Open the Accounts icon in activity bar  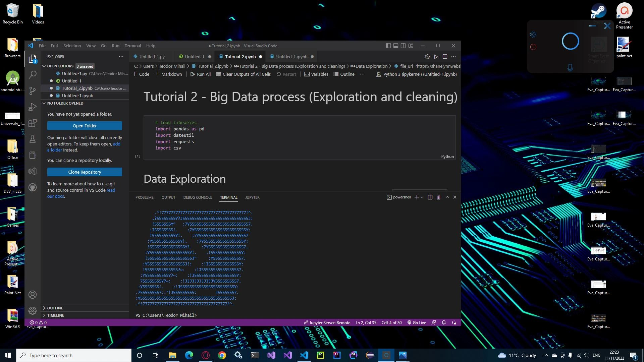click(33, 295)
